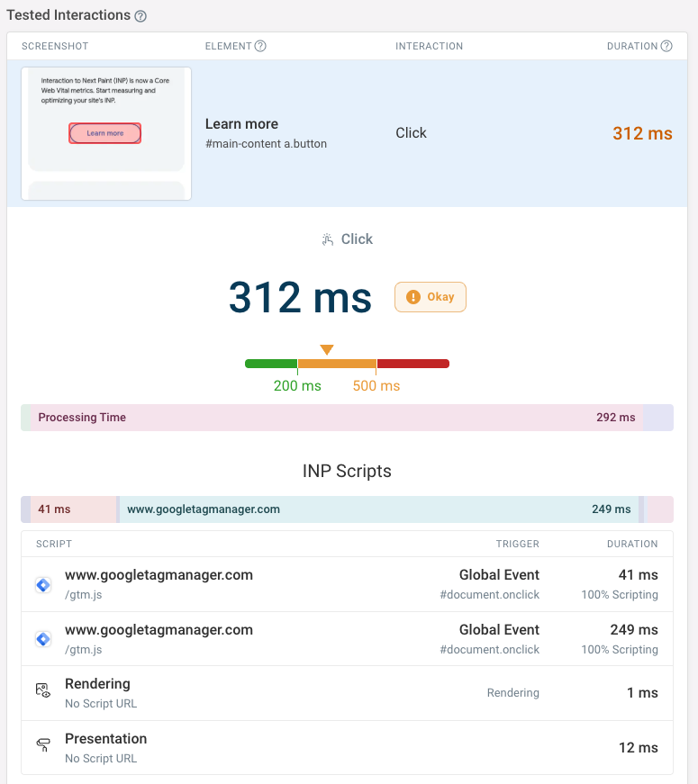This screenshot has height=784, width=698.
Task: Click the Google Tag Manager icon in 41 ms row
Action: click(x=43, y=584)
